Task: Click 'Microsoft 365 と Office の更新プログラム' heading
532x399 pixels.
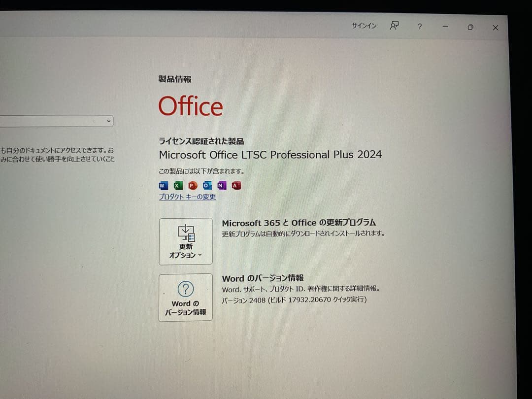Action: tap(299, 223)
